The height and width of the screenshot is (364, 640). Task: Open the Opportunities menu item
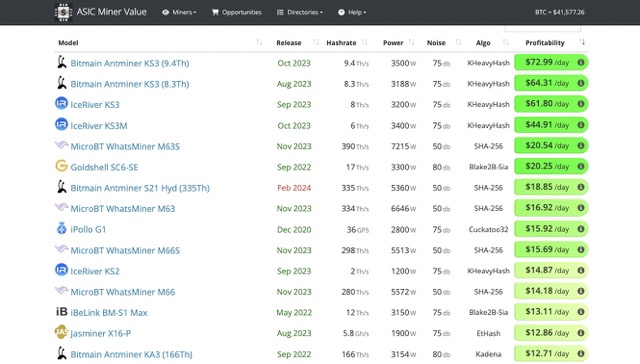pyautogui.click(x=237, y=12)
